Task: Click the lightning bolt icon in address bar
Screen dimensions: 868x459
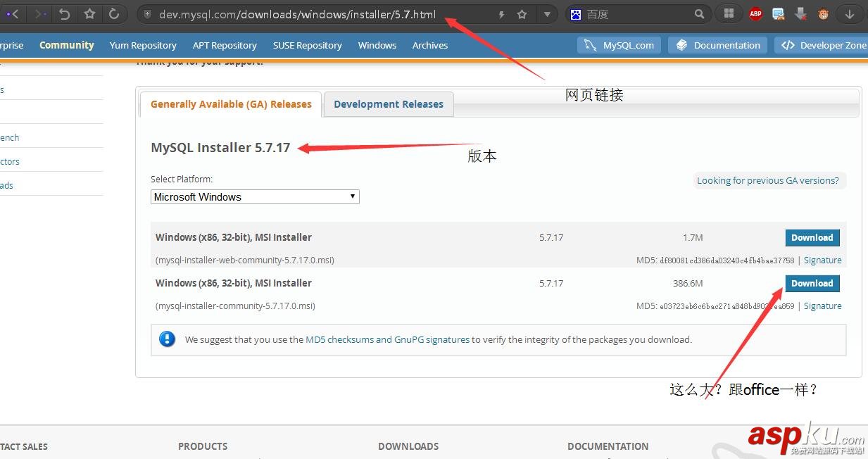Action: [501, 14]
